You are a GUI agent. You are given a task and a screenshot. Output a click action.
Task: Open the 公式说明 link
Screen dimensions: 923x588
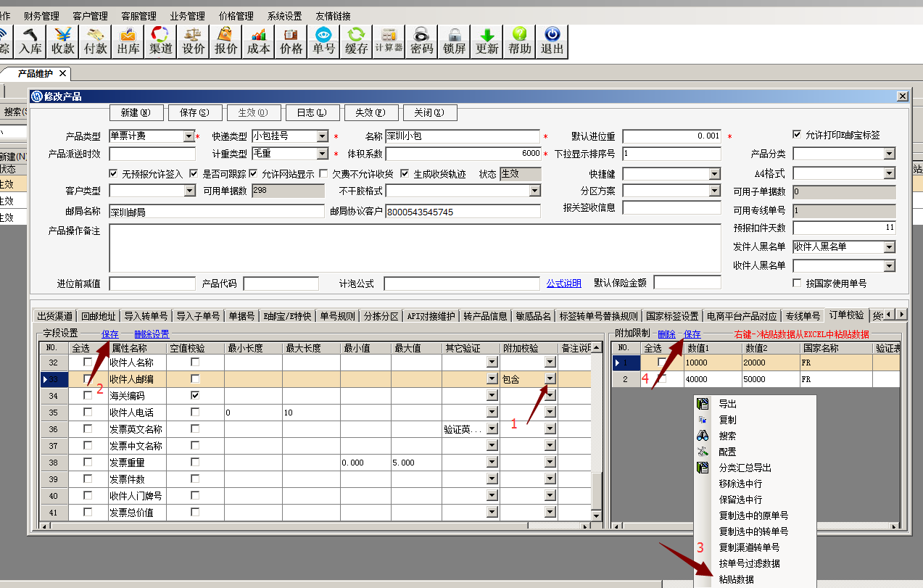click(x=563, y=283)
